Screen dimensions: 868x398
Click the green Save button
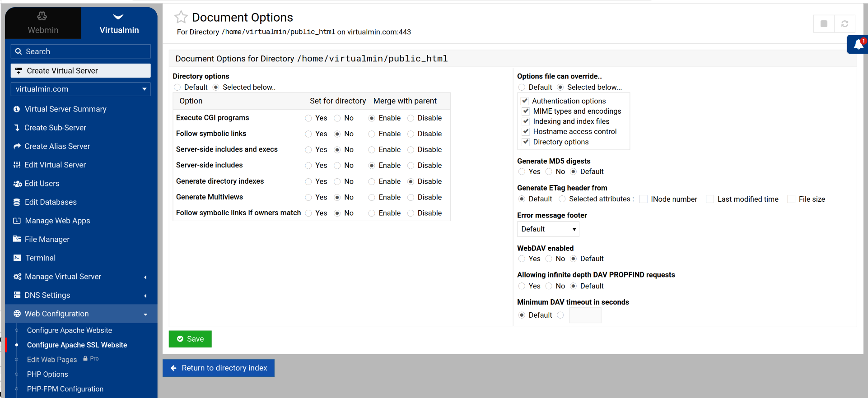pos(190,339)
